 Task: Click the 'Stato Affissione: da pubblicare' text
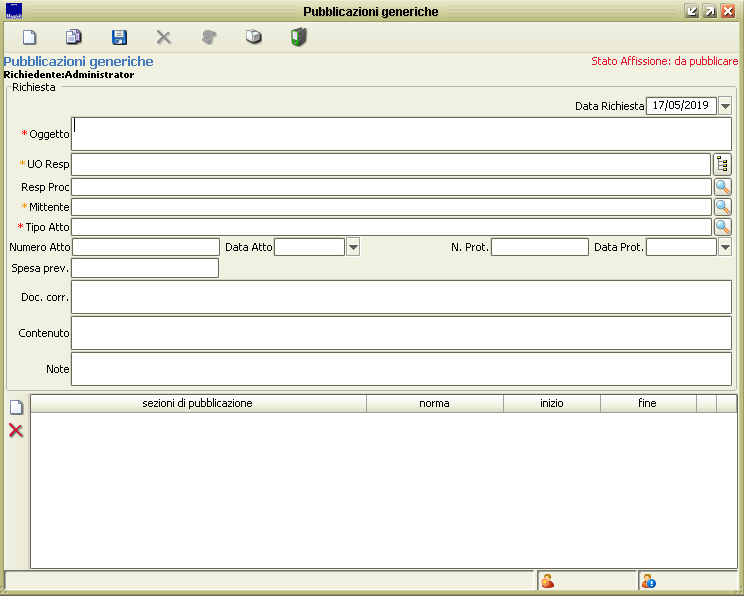[x=664, y=61]
